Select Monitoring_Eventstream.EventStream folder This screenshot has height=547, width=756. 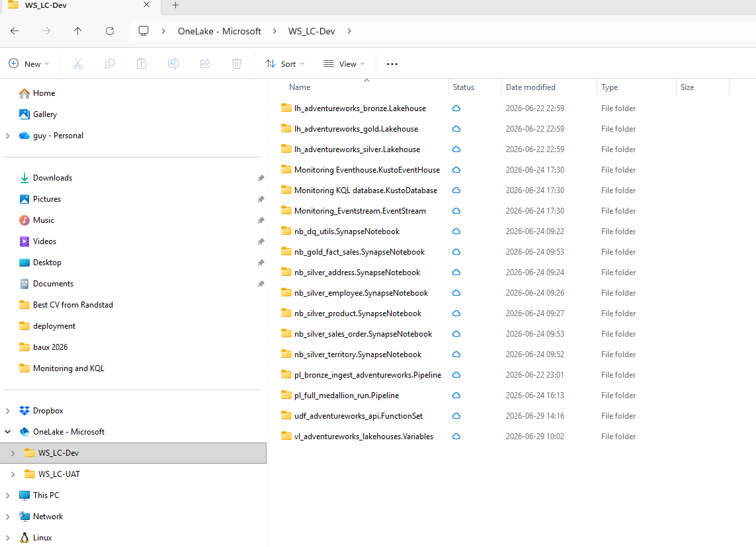[360, 210]
